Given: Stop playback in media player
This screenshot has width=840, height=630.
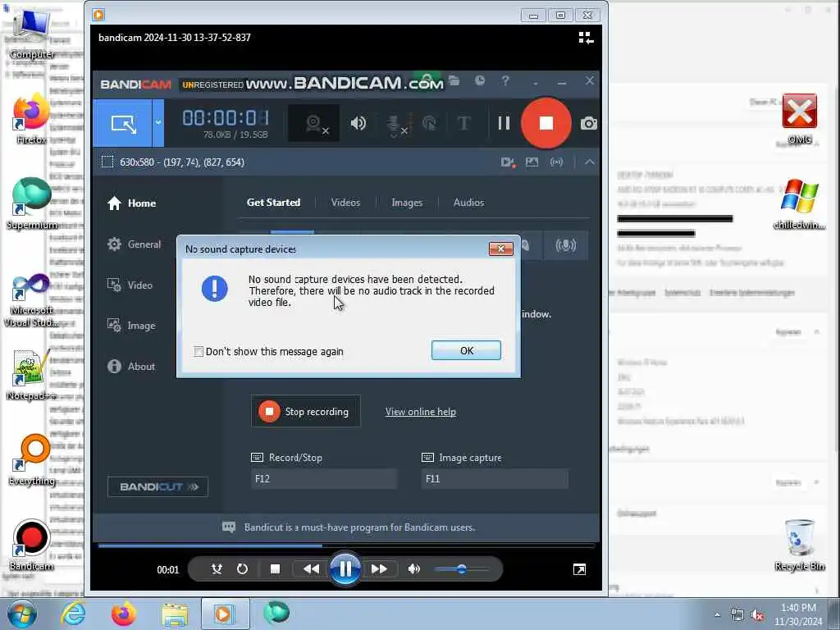Looking at the screenshot, I should click(275, 569).
